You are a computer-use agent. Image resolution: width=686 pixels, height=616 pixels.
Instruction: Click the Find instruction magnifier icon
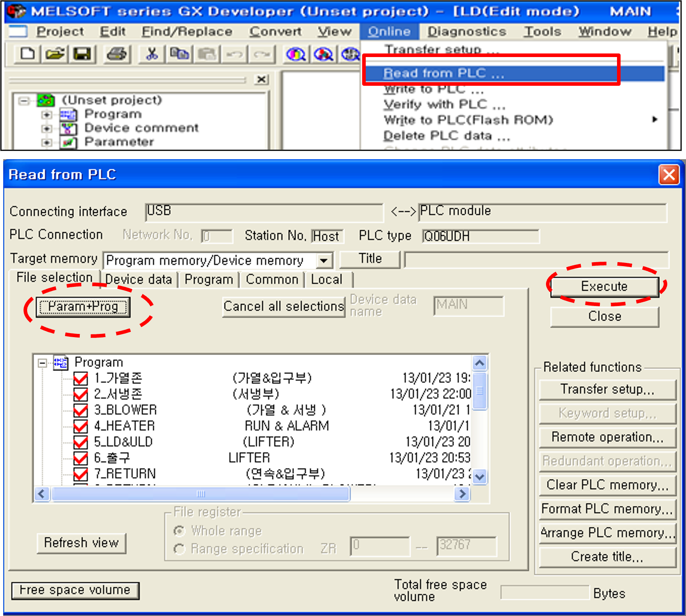point(323,53)
